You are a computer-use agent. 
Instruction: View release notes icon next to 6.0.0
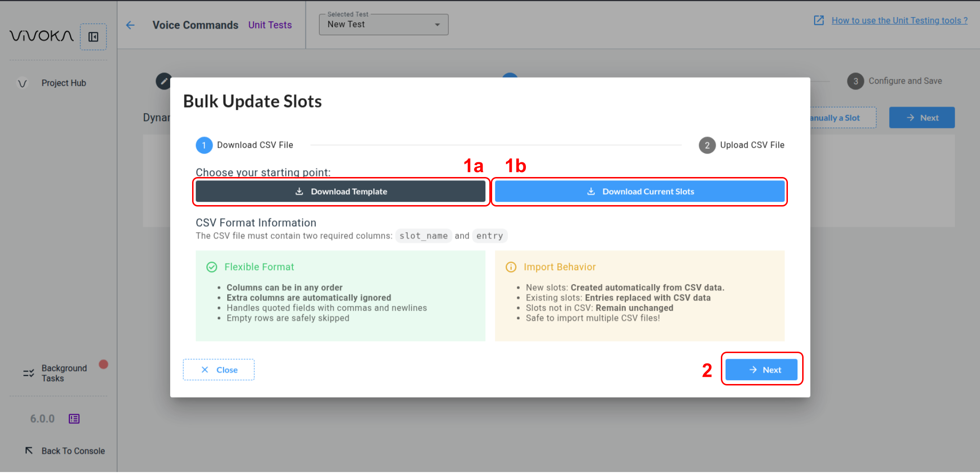pyautogui.click(x=74, y=419)
